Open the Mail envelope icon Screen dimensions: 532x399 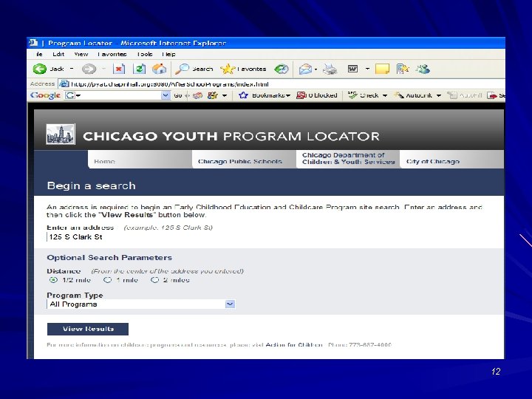tap(305, 69)
